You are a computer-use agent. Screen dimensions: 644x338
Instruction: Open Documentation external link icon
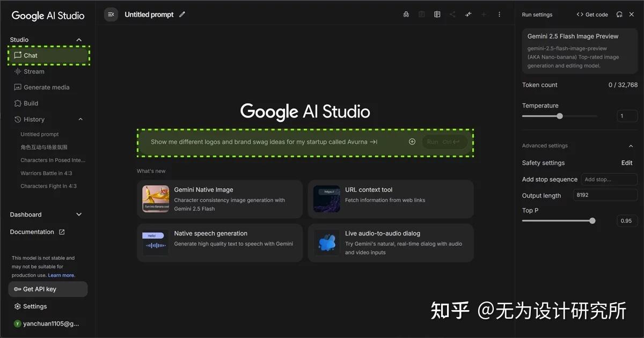click(62, 232)
